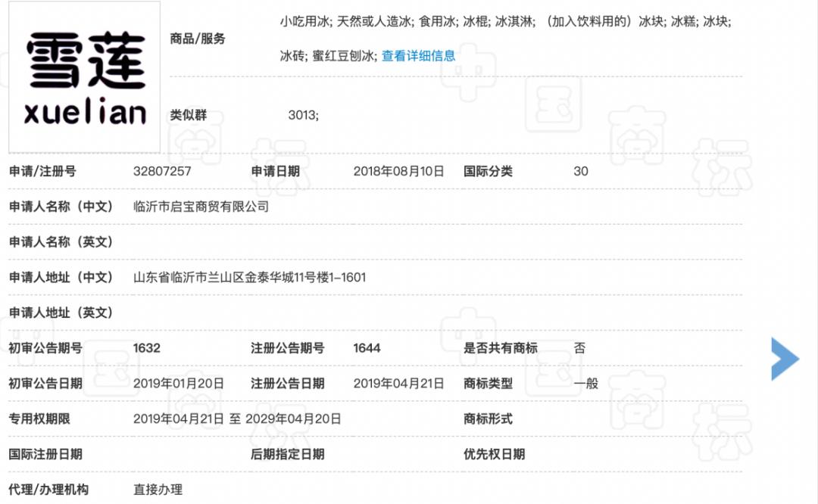
Task: Click the 申请/注册号 label
Action: tap(42, 171)
